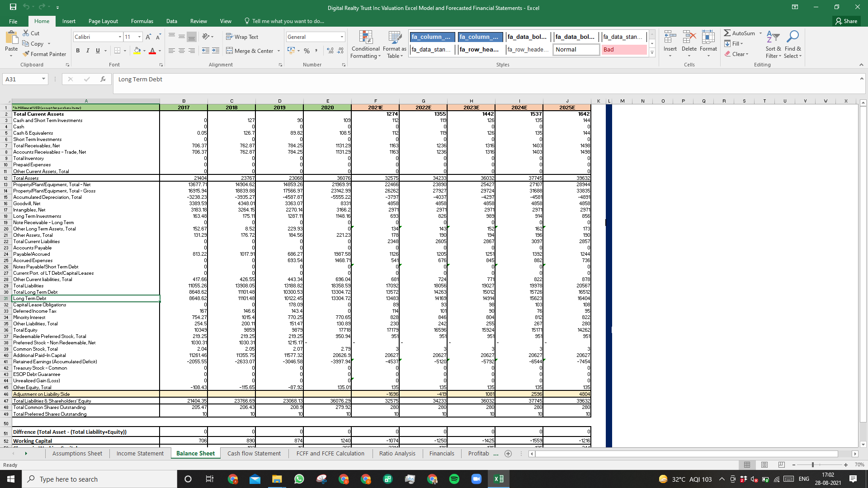
Task: Expand the formula bar
Action: click(x=862, y=79)
